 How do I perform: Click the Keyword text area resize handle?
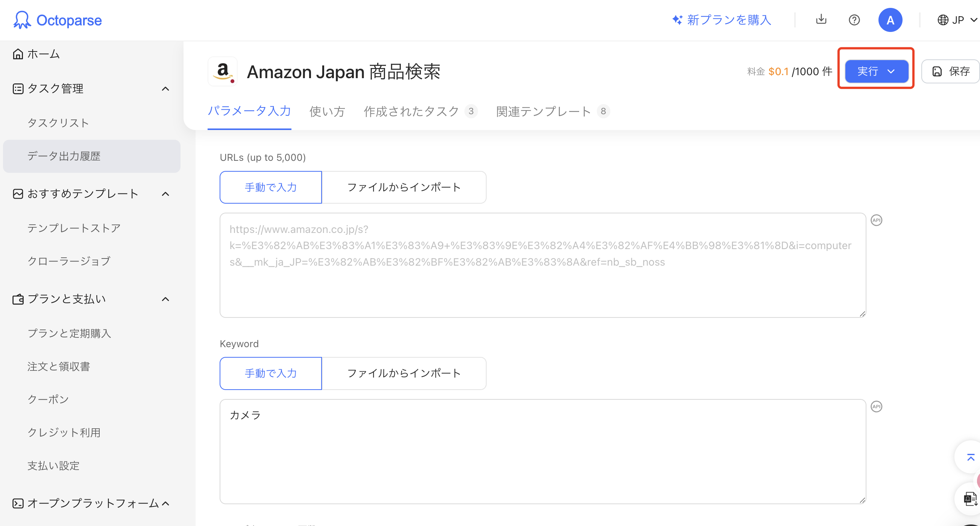[x=862, y=500]
